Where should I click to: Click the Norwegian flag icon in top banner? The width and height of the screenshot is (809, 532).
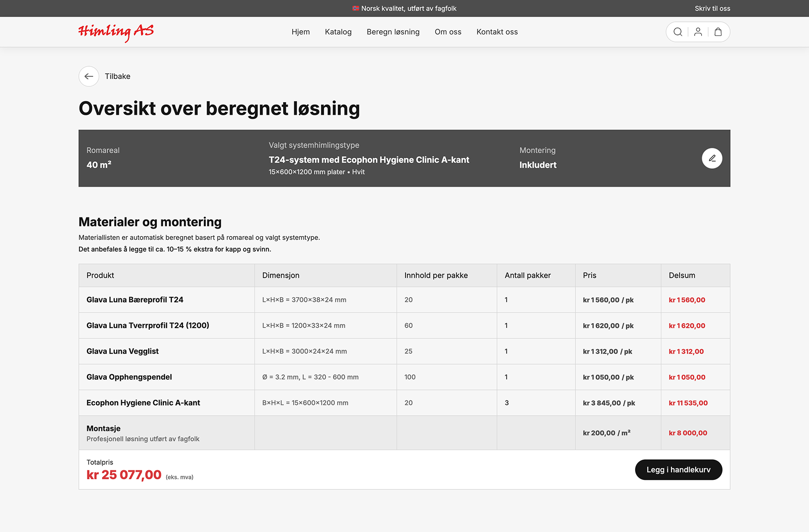click(x=356, y=8)
